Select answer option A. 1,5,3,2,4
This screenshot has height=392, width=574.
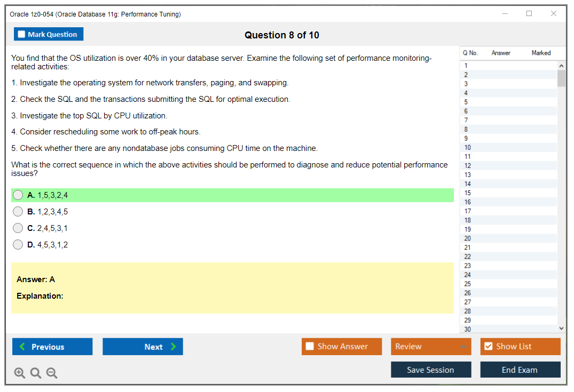[x=18, y=195]
